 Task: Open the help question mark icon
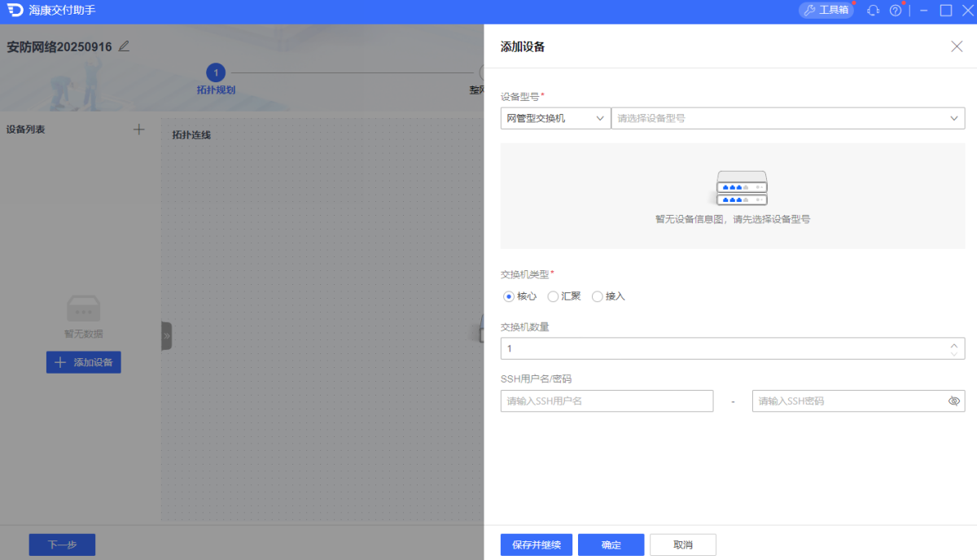[895, 10]
